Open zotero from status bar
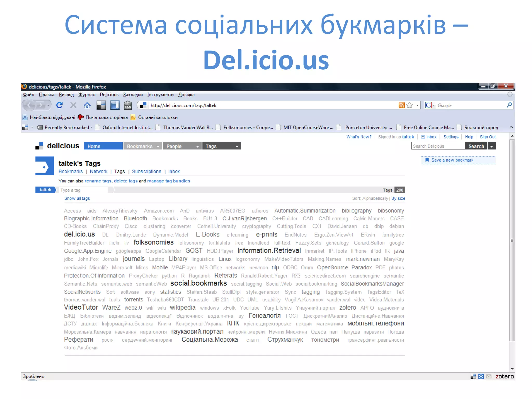 [x=504, y=376]
